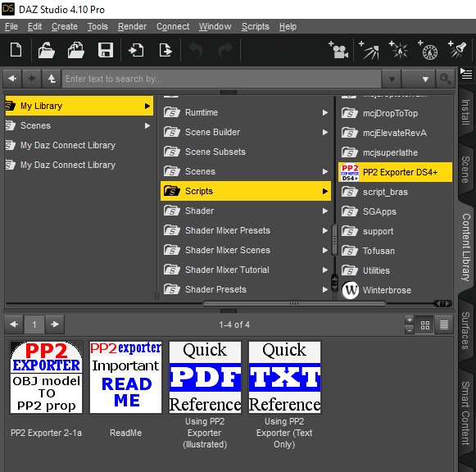Open the search filter options dropdown
Image resolution: width=476 pixels, height=472 pixels.
tap(419, 79)
